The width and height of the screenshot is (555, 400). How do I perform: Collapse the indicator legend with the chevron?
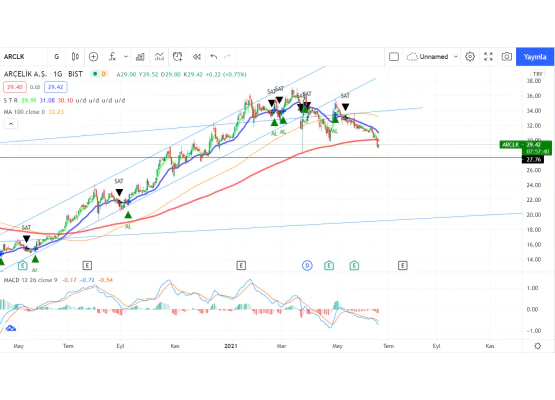[11, 124]
